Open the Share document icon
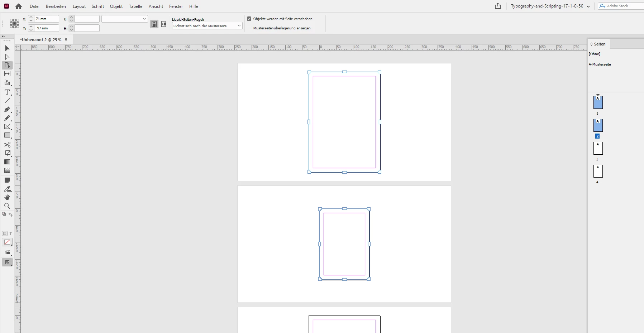The image size is (644, 333). [x=498, y=6]
